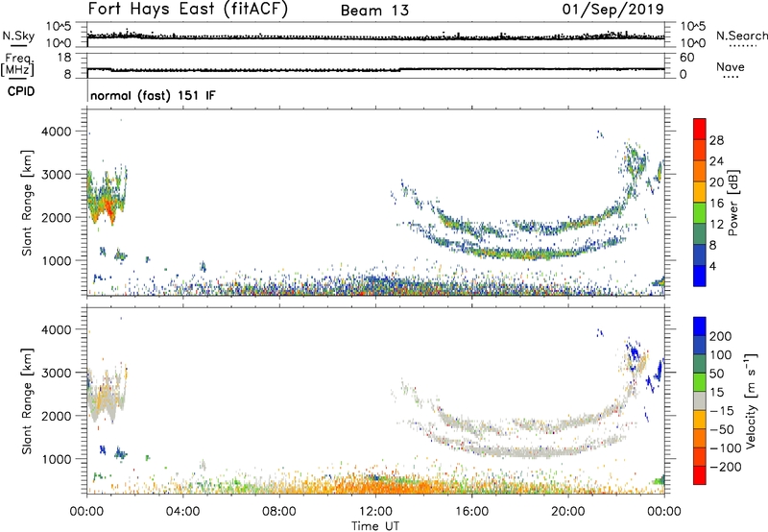Click the '20:00' time tick label
Image resolution: width=768 pixels, height=532 pixels.
(x=568, y=512)
